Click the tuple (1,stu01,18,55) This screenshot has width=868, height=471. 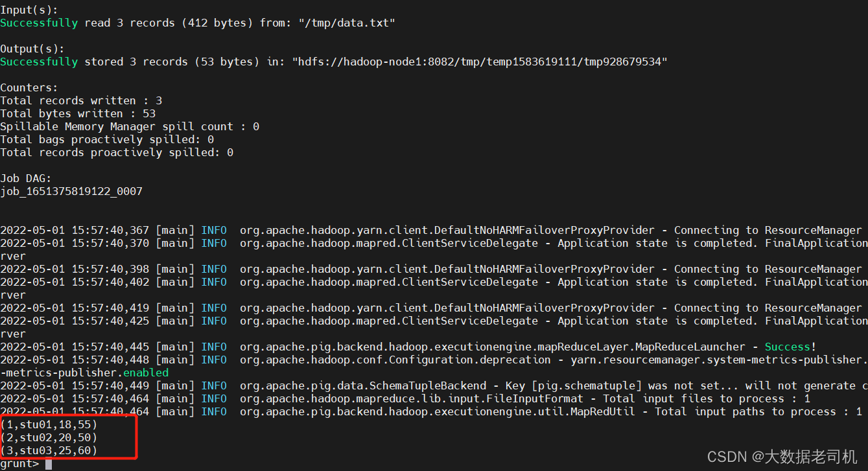(x=49, y=424)
